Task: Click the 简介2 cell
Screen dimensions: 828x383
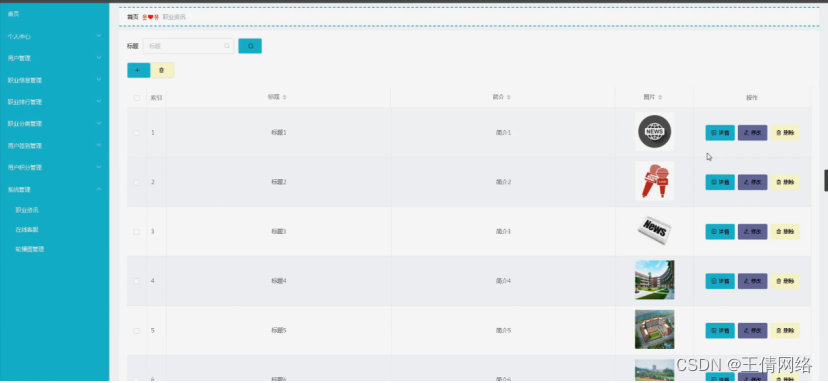Action: 503,182
